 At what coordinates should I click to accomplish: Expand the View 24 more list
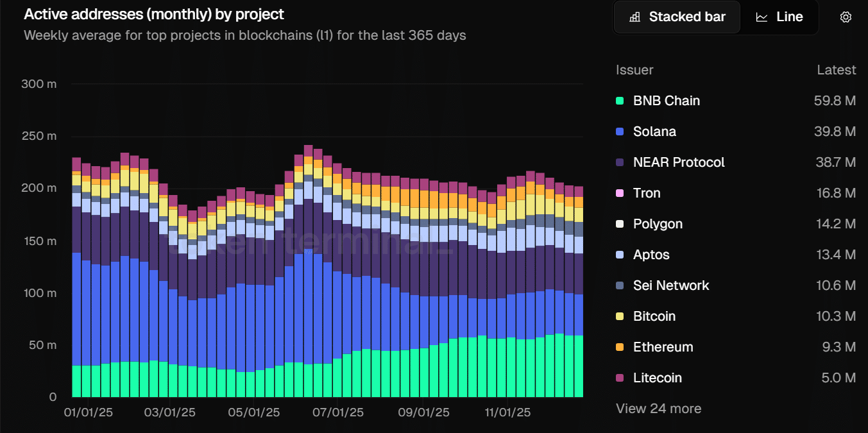click(658, 409)
